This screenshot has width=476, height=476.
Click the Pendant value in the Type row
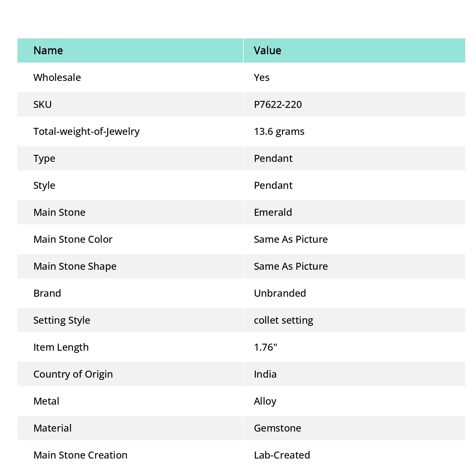(x=273, y=158)
